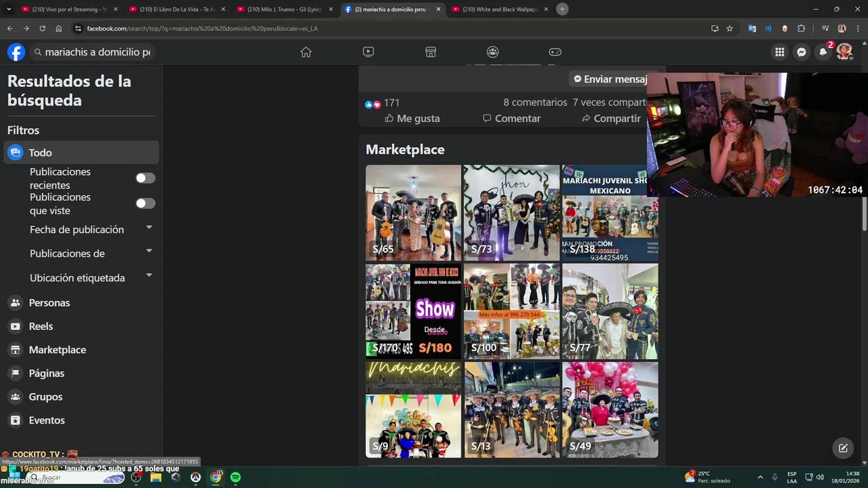Go to Facebook Home feed icon

[306, 52]
